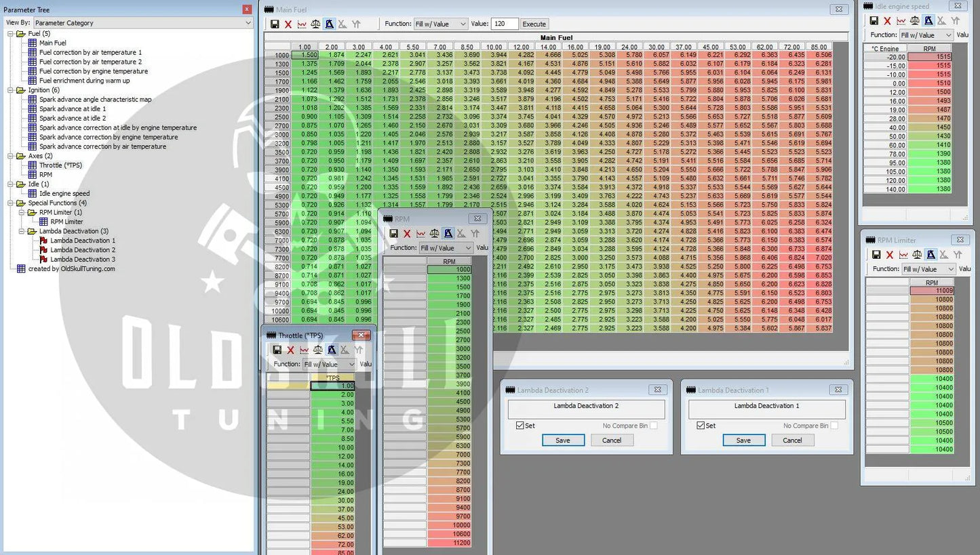Click save icon in RPM Limiter window
Screen dimensions: 980x555
point(876,255)
